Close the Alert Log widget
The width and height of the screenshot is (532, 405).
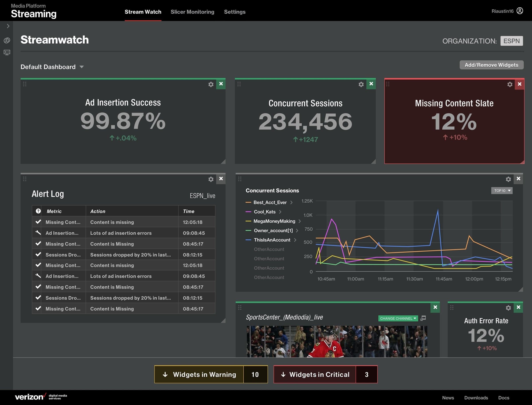[x=221, y=179]
